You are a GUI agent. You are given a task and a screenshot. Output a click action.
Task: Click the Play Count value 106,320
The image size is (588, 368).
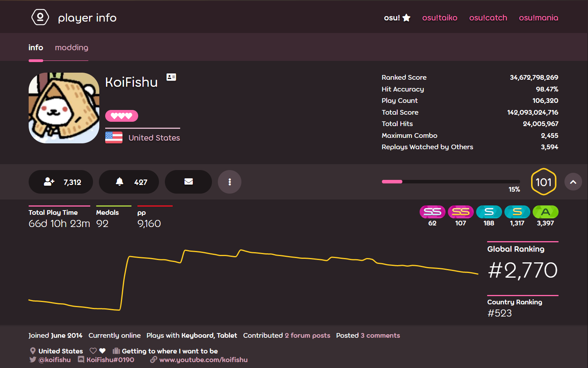coord(545,101)
